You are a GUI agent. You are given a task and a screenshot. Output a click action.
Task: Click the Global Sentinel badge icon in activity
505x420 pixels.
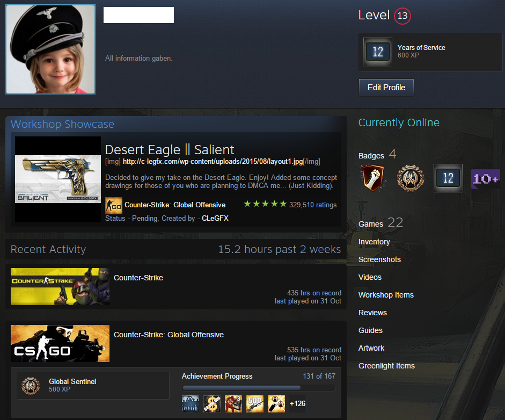31,386
